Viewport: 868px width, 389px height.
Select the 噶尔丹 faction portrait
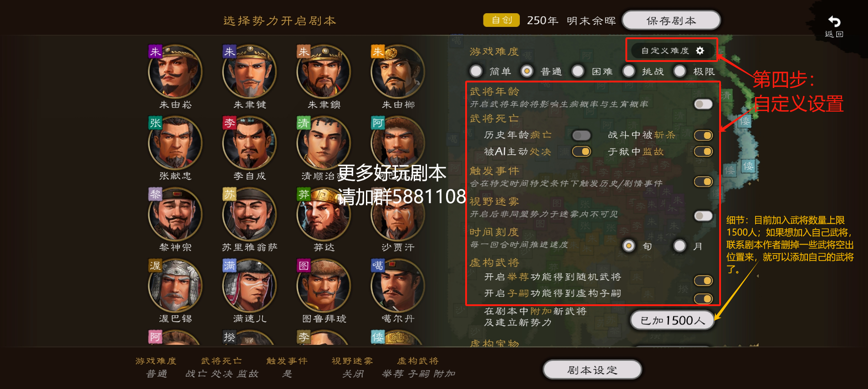pyautogui.click(x=398, y=286)
